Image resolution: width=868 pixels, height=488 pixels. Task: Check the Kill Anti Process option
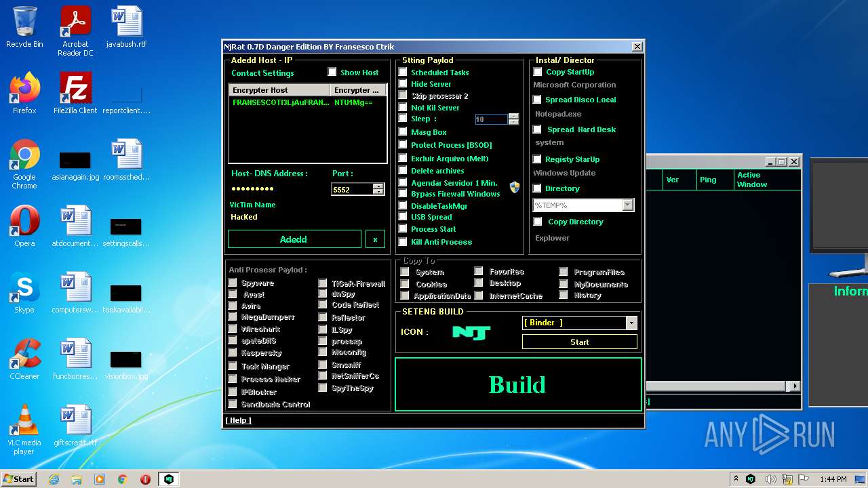click(x=403, y=241)
